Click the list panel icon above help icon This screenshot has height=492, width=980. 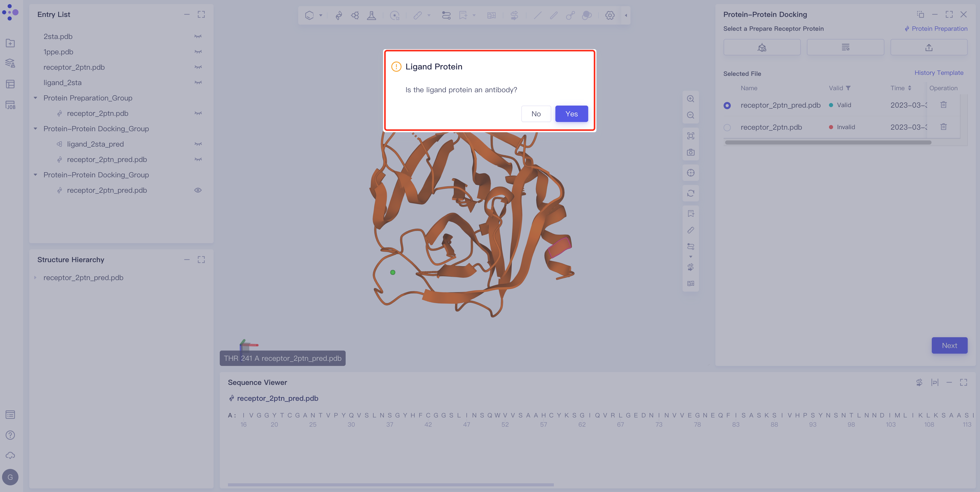tap(10, 414)
